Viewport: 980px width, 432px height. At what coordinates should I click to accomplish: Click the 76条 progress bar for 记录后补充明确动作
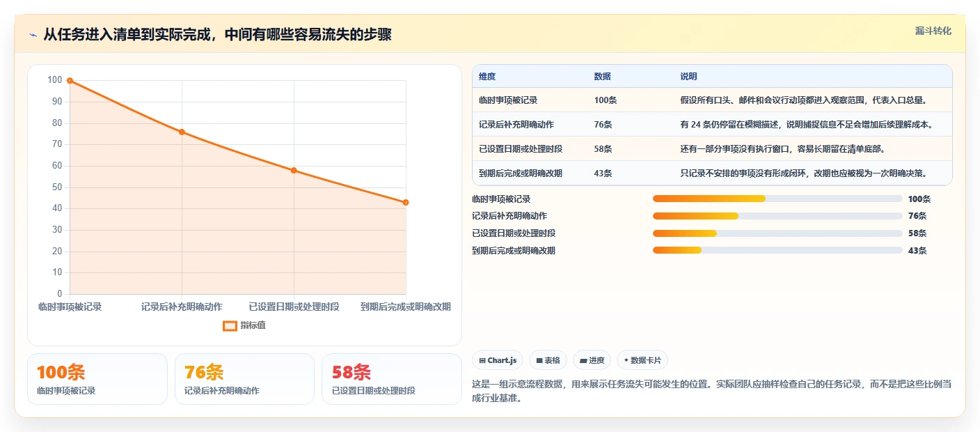coord(777,216)
